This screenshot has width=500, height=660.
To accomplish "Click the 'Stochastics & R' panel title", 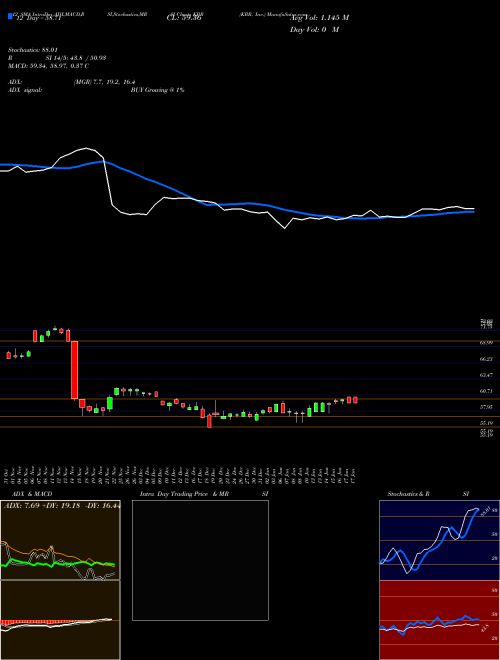I will coord(409,494).
